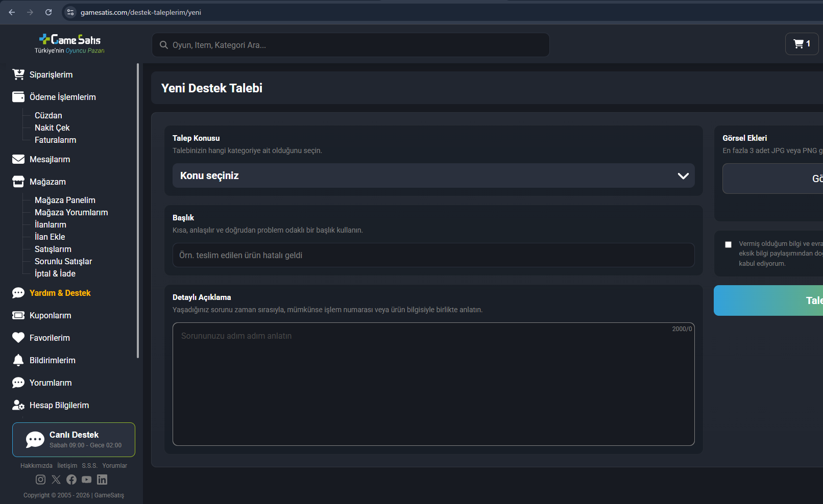Image resolution: width=823 pixels, height=504 pixels.
Task: Open Faturalarım menu item
Action: [x=56, y=140]
